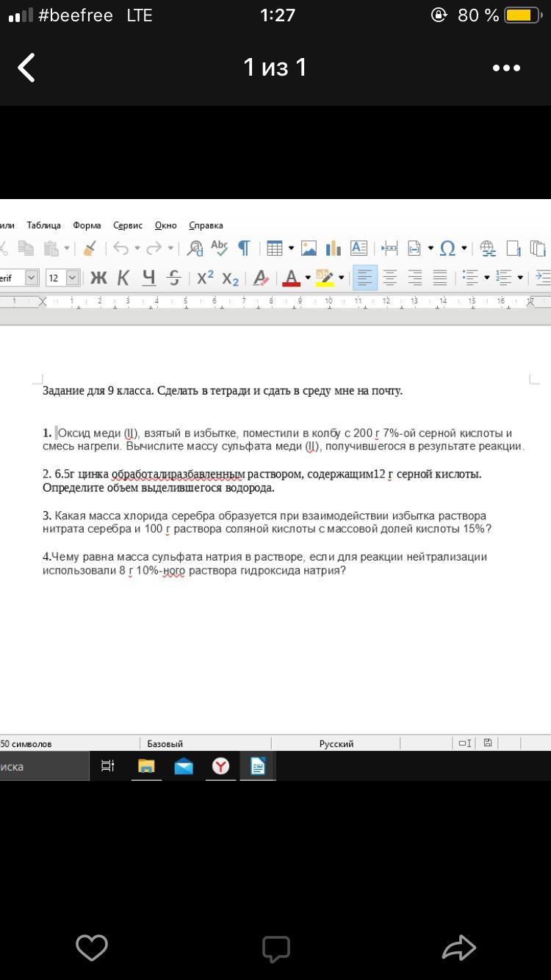Screen dimensions: 551x980
Task: Click the Insert Field icon
Action: coord(414,248)
